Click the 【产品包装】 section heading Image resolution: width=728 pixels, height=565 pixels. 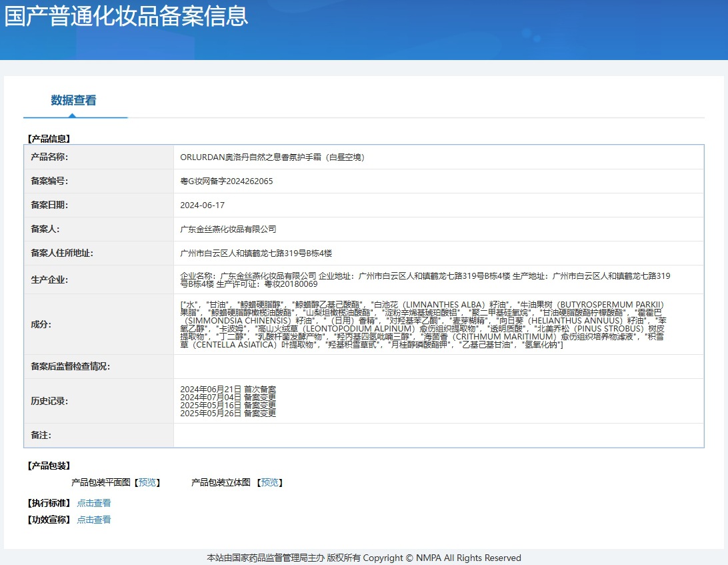pos(48,466)
